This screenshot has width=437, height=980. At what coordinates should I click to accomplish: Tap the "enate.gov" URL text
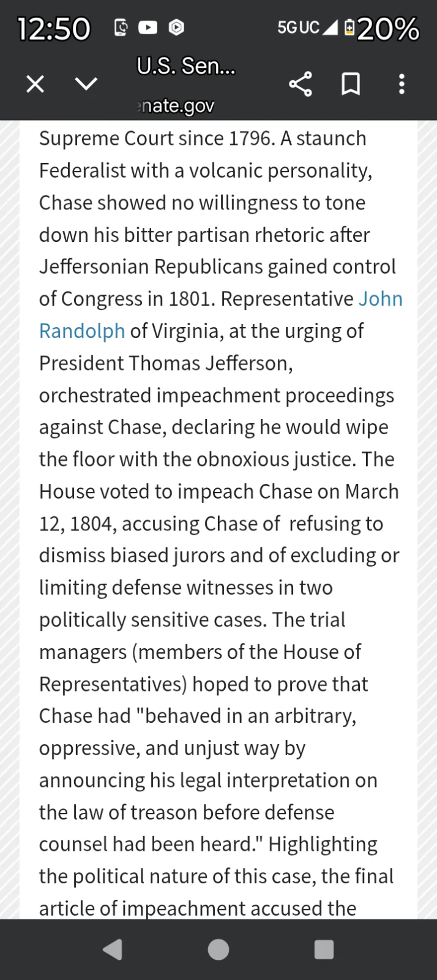[x=177, y=106]
